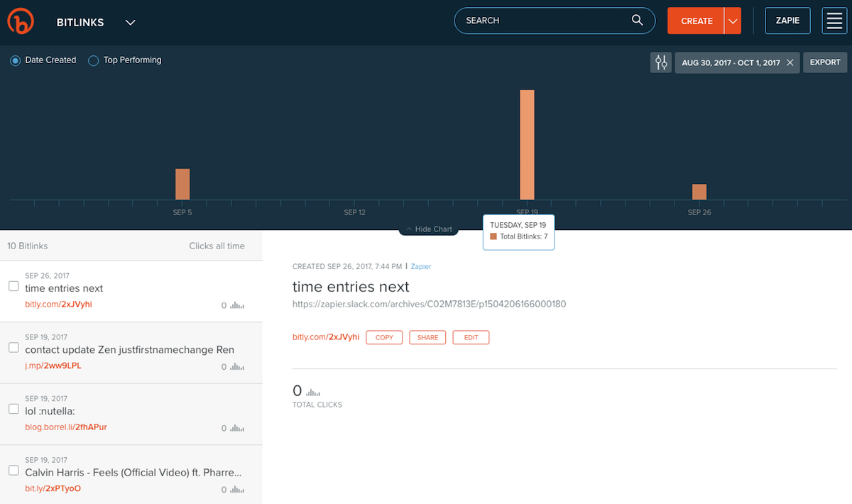Click the CREATE button
Image resolution: width=852 pixels, height=504 pixels.
tap(696, 21)
